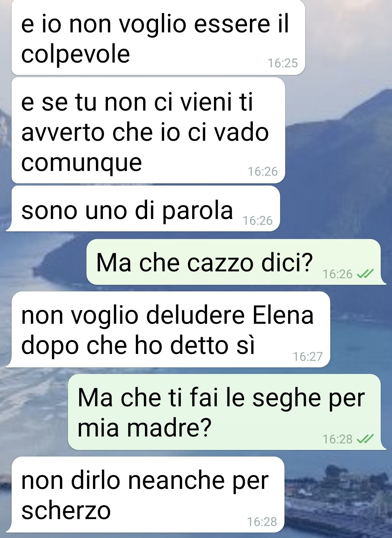
Task: Tap the 16:26 time beside the sent green message
Action: [x=338, y=274]
